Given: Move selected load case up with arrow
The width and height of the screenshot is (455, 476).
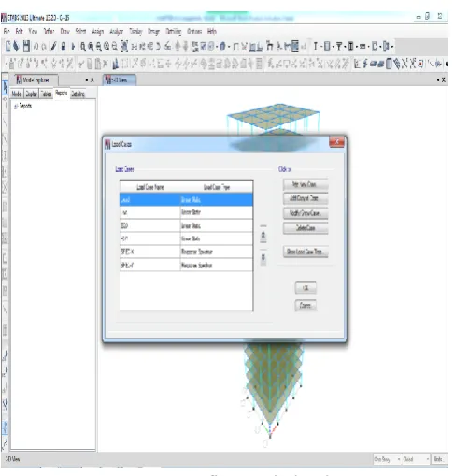Looking at the screenshot, I should point(263,236).
